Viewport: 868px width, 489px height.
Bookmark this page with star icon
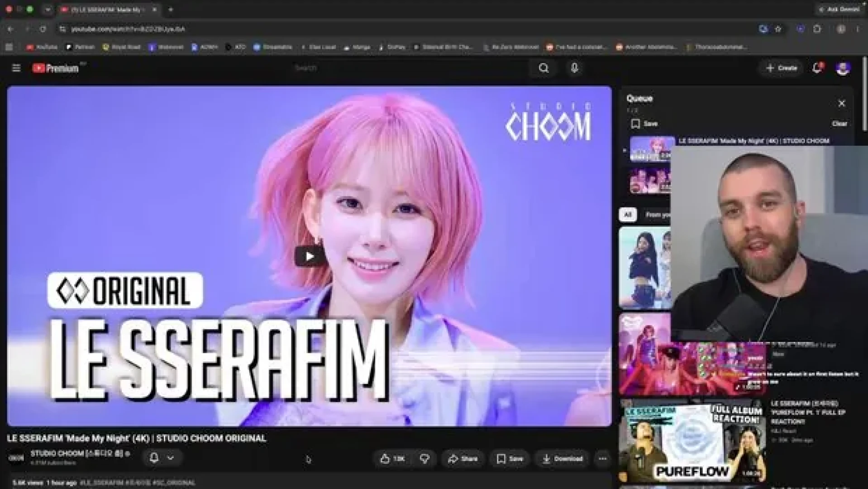click(x=778, y=29)
